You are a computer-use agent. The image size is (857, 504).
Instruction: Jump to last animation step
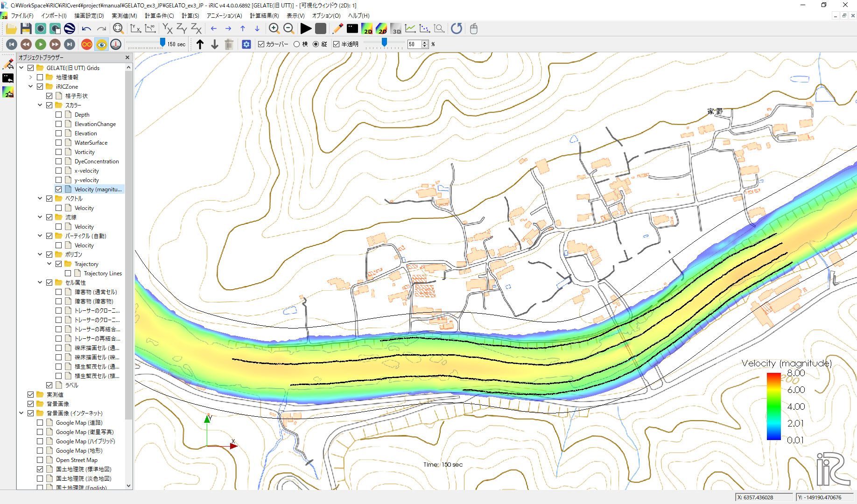[x=70, y=44]
